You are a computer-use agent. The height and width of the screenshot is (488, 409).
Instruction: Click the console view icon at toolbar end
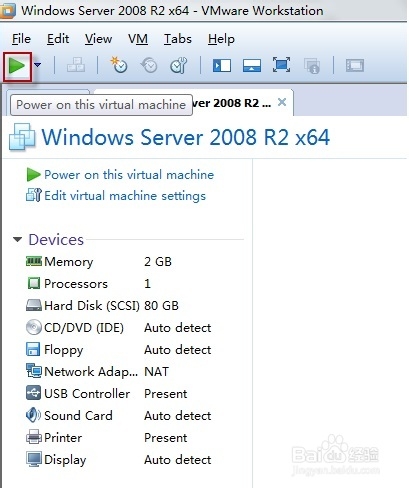point(355,65)
